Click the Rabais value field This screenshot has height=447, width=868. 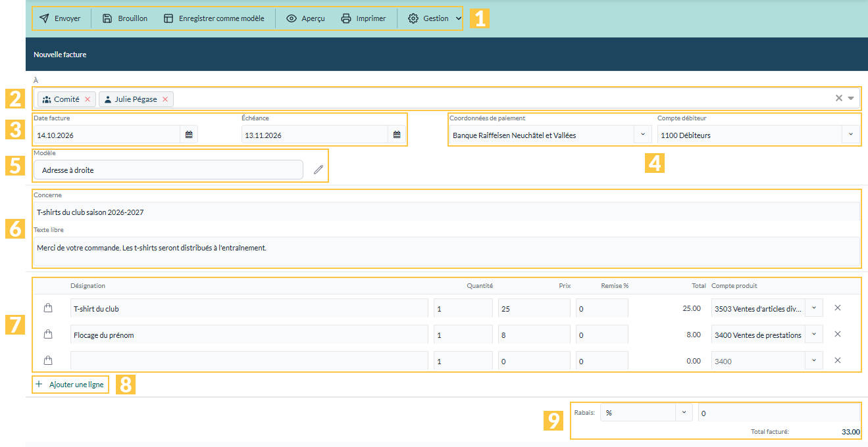tap(779, 413)
